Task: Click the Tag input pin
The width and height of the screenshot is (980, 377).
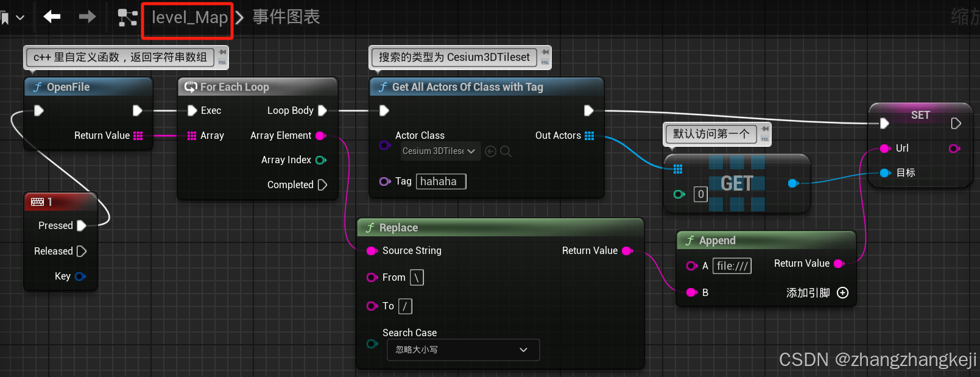Action: click(385, 181)
